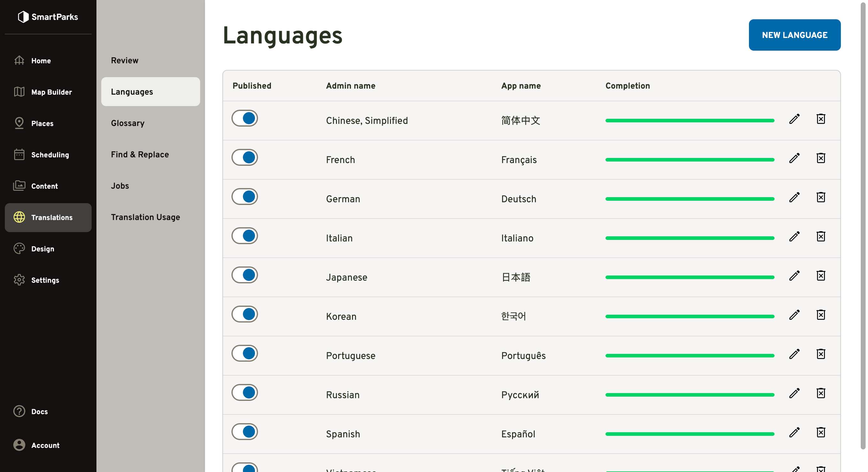Toggle Japanese published switch
This screenshot has width=868, height=472.
[x=245, y=275]
